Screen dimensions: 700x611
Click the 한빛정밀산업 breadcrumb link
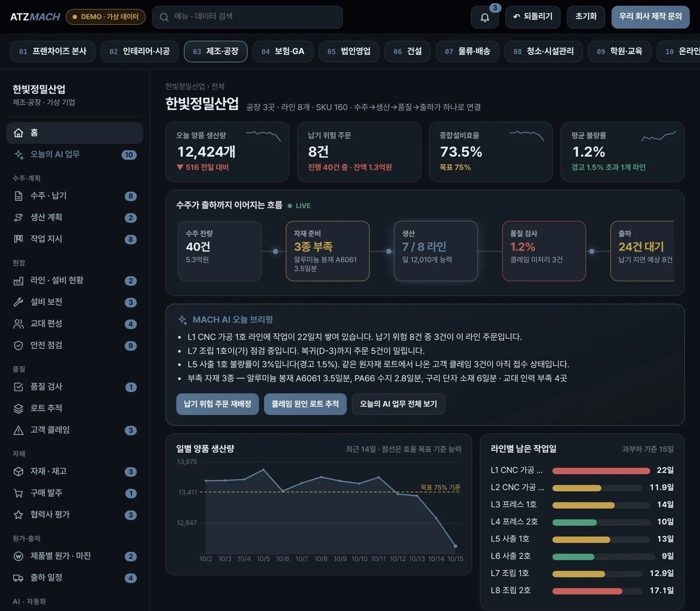[185, 87]
